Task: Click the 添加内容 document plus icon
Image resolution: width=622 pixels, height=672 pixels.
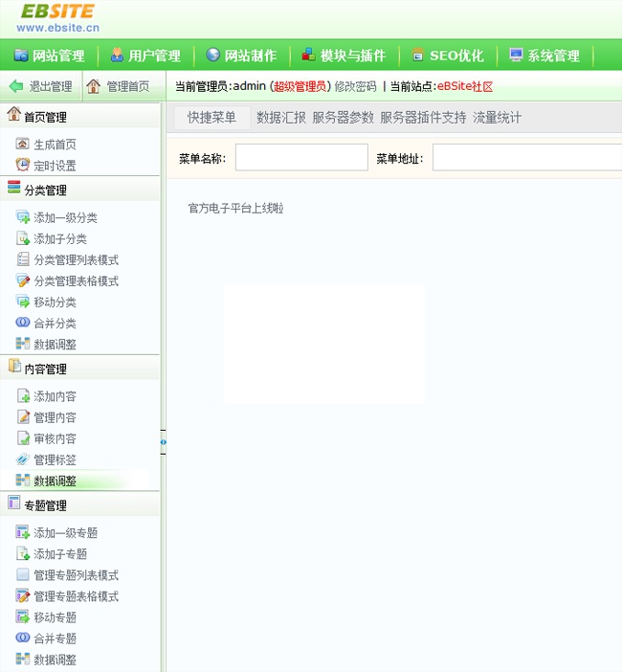Action: coord(22,395)
